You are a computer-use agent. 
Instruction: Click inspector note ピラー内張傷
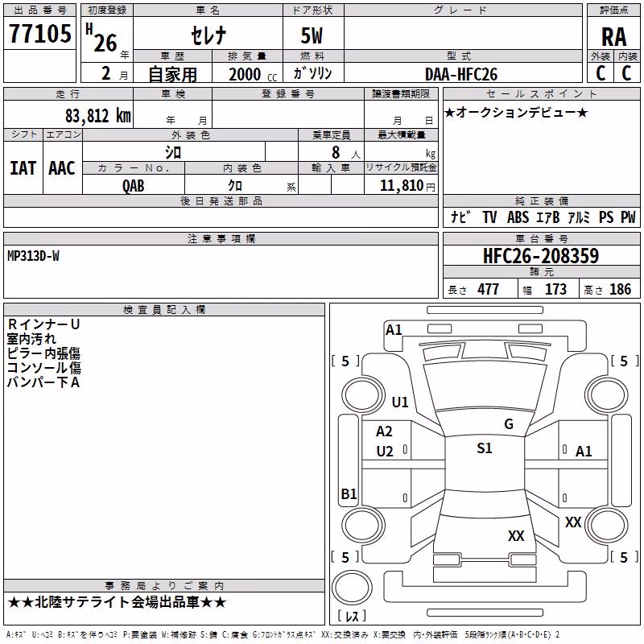click(43, 353)
